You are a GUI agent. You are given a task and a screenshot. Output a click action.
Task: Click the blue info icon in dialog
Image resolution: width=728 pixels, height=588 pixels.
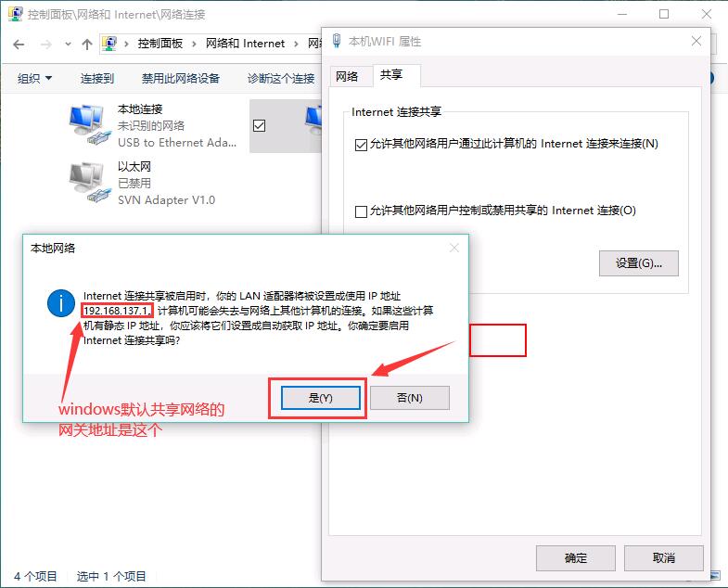(61, 303)
